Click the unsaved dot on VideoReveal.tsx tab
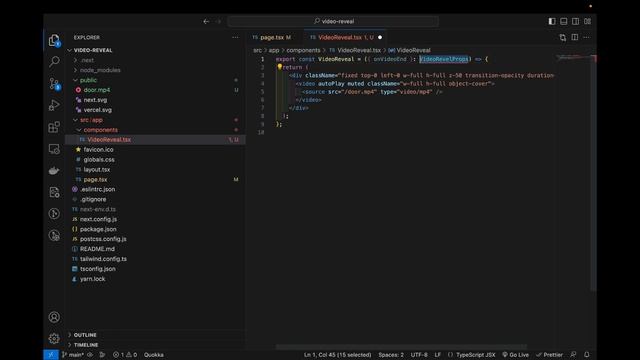 (x=380, y=38)
